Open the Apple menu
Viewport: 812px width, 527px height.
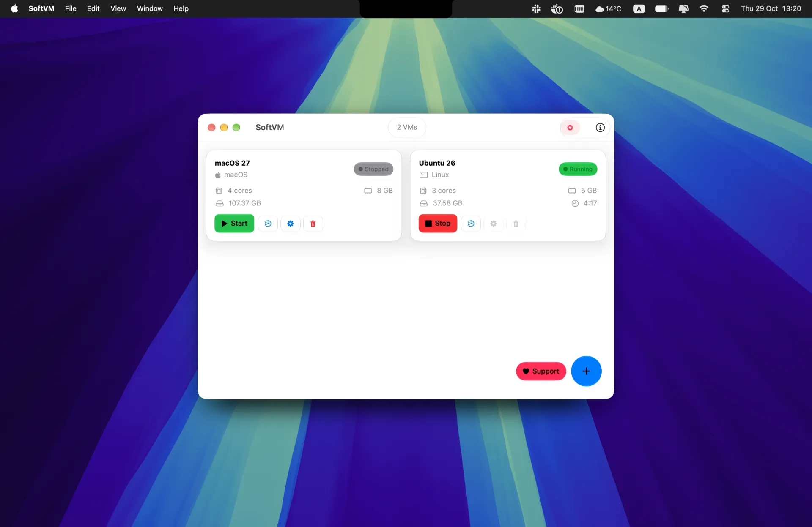(x=14, y=8)
